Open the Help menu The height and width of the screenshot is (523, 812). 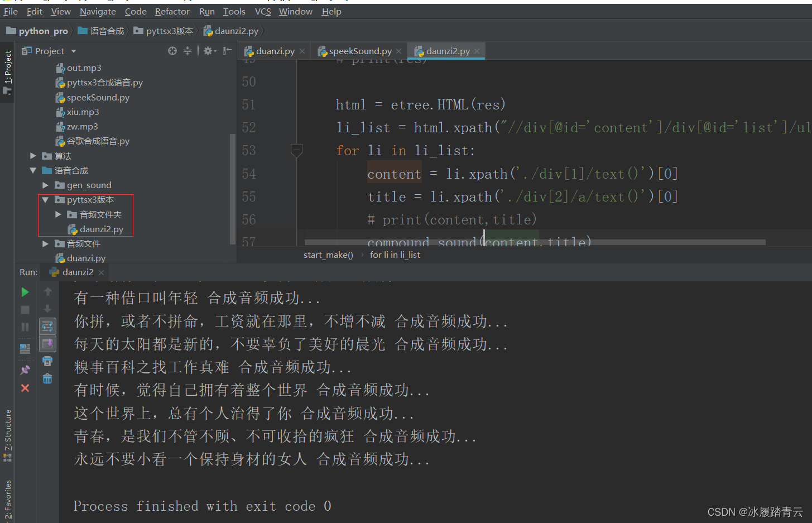coord(331,11)
